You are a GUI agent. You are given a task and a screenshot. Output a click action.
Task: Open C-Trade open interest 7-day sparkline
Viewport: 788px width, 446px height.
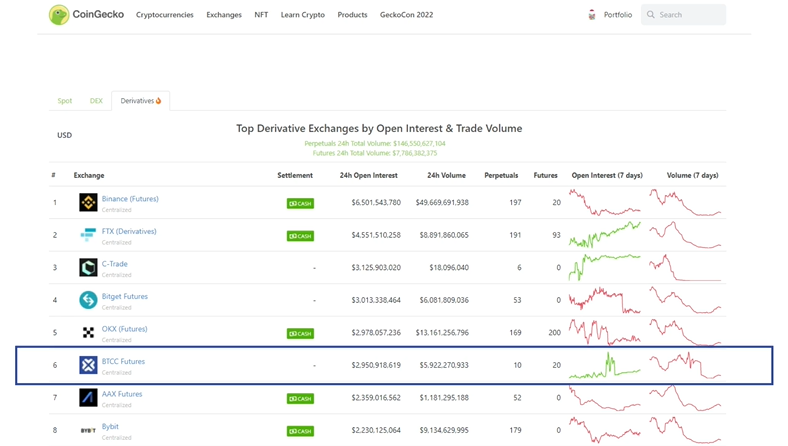[x=605, y=267]
